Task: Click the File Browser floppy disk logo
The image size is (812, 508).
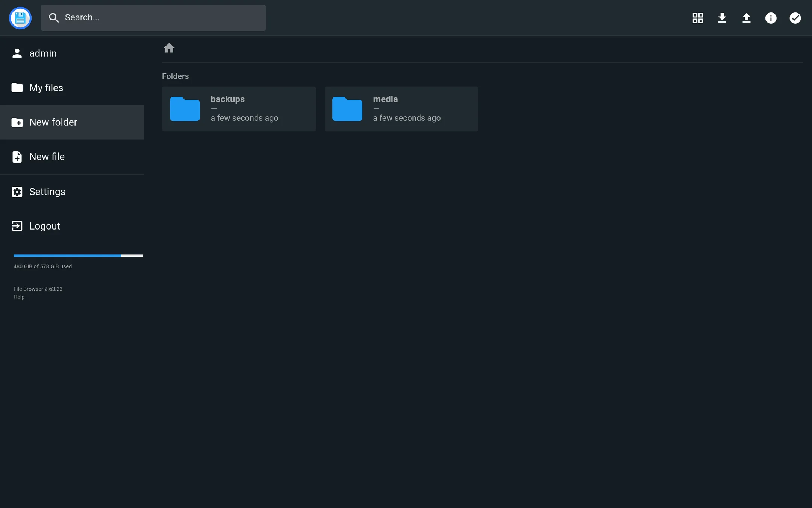Action: pos(20,18)
